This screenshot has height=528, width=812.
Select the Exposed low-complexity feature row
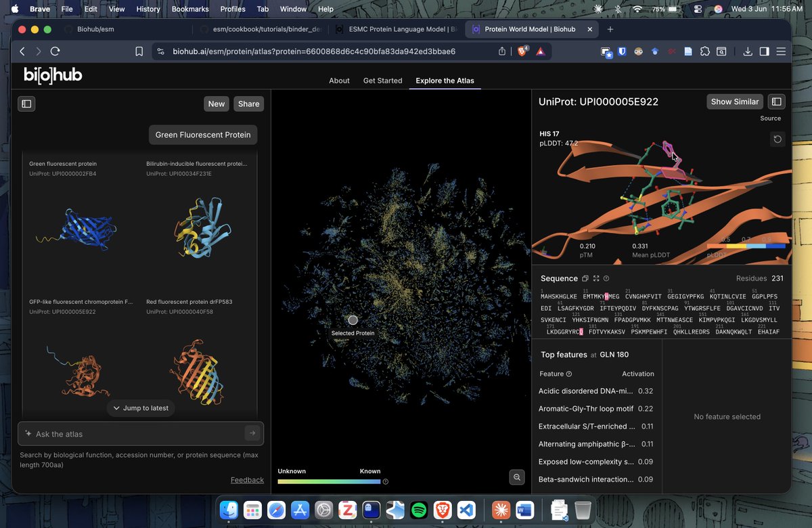tap(596, 462)
